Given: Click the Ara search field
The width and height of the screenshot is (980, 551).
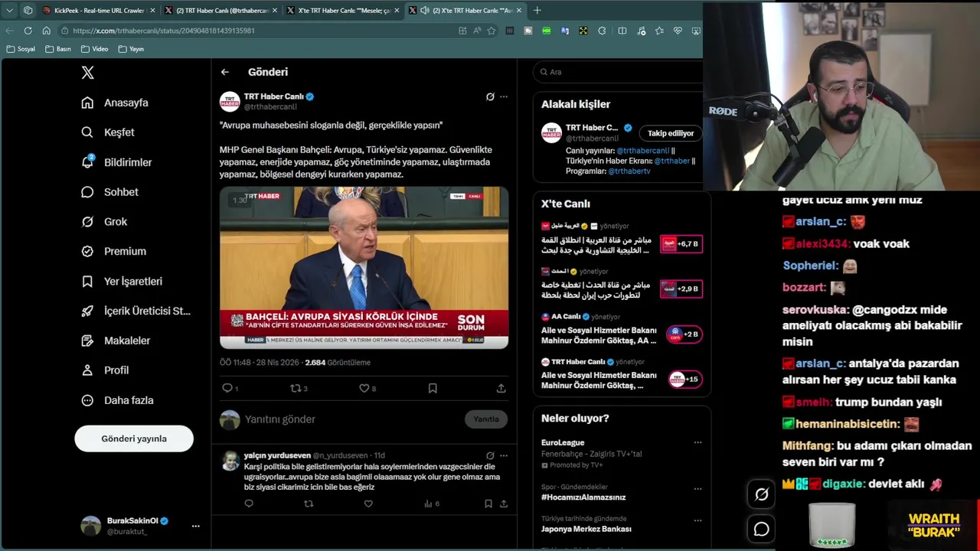Looking at the screenshot, I should (x=619, y=72).
